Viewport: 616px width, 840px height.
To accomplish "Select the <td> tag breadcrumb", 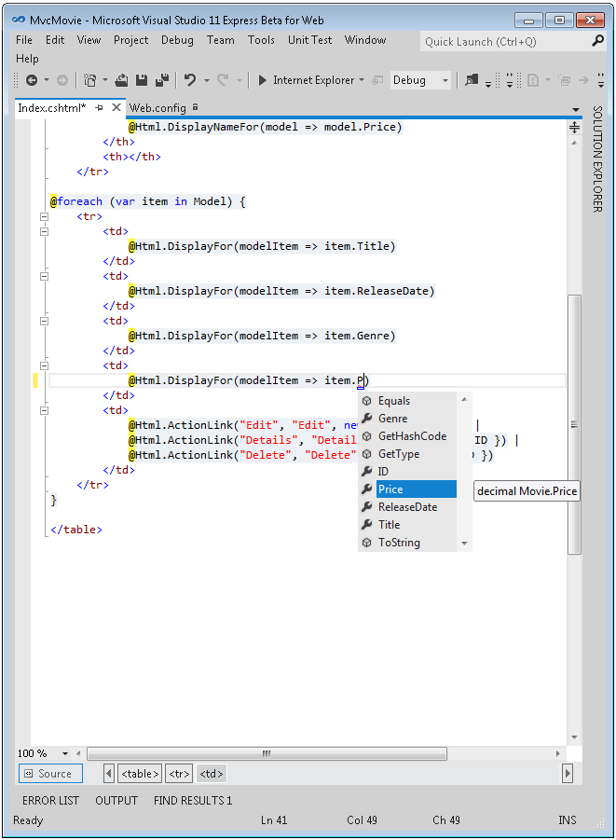I will coord(211,774).
